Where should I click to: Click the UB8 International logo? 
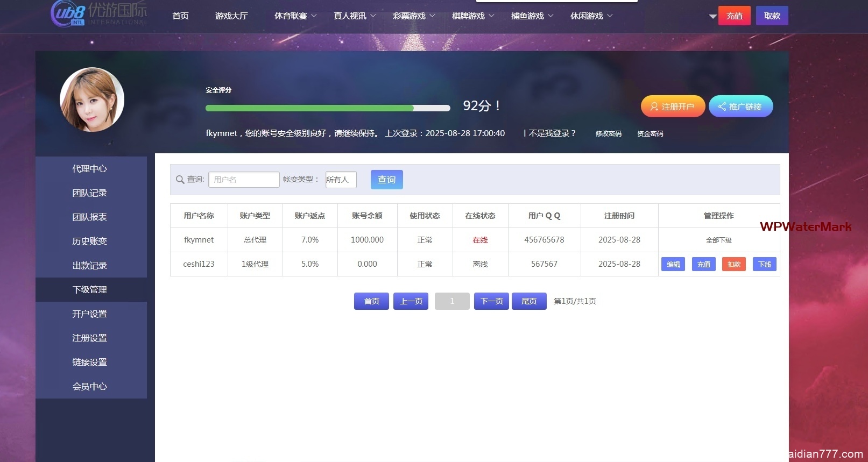click(98, 14)
